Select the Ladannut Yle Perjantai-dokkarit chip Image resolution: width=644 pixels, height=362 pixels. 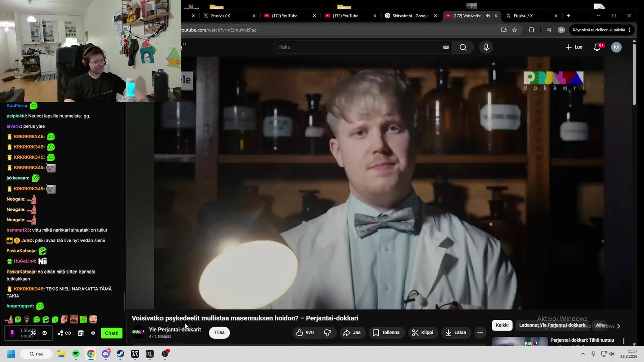click(552, 325)
